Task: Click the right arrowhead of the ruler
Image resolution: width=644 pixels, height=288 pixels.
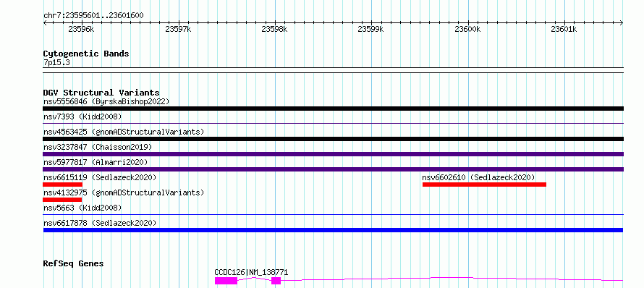Action: [x=622, y=23]
